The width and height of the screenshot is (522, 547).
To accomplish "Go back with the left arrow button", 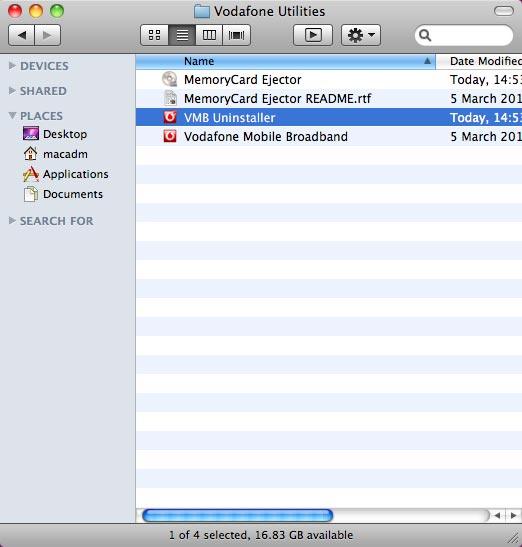I will point(22,35).
